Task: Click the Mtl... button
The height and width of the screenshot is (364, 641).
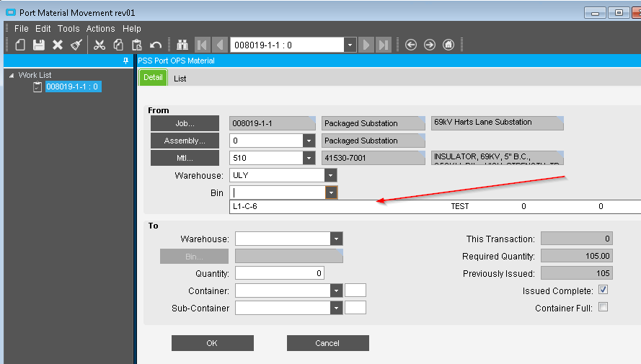Action: [x=185, y=158]
